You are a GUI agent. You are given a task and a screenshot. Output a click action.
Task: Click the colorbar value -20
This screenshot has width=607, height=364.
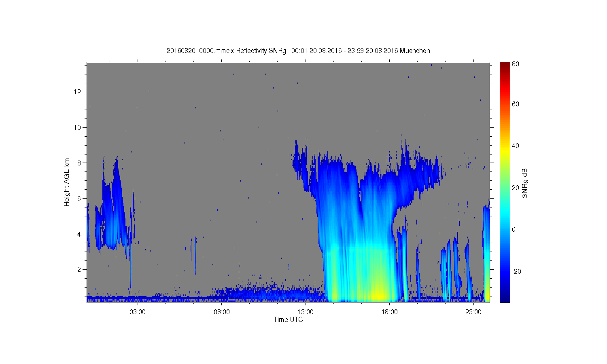pyautogui.click(x=516, y=271)
